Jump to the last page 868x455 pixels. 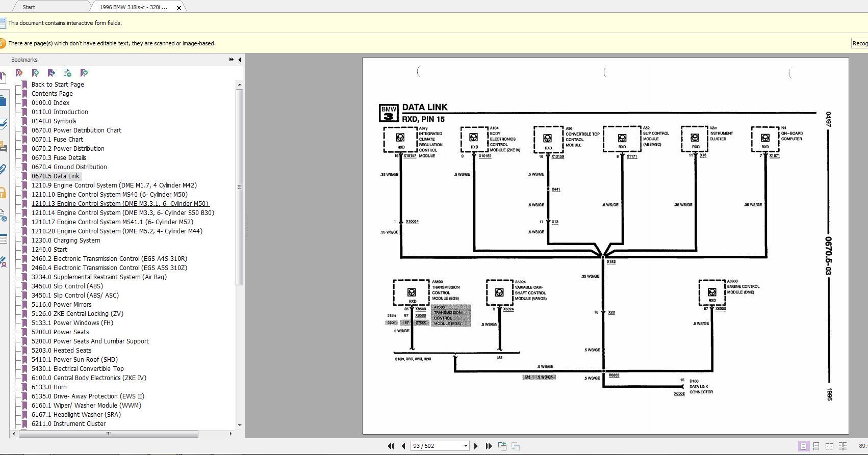pyautogui.click(x=489, y=446)
